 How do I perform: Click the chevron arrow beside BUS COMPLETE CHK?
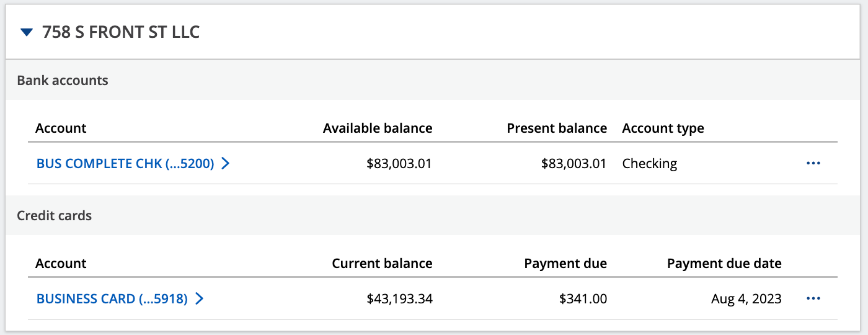[226, 164]
